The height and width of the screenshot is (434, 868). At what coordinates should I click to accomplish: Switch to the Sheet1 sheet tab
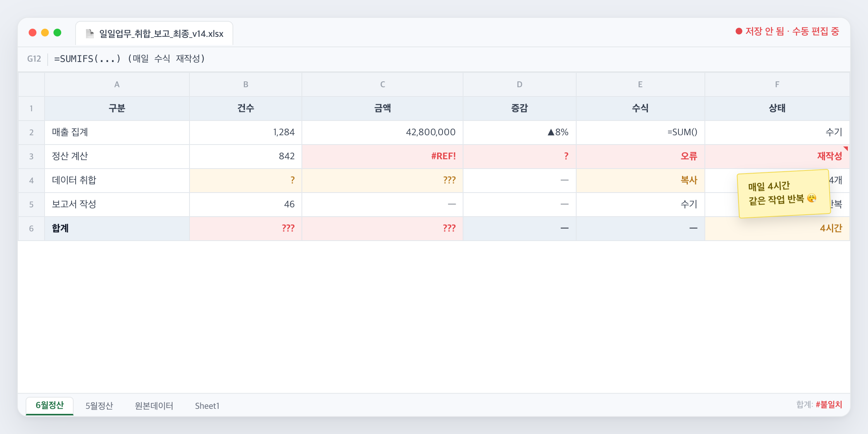tap(207, 406)
